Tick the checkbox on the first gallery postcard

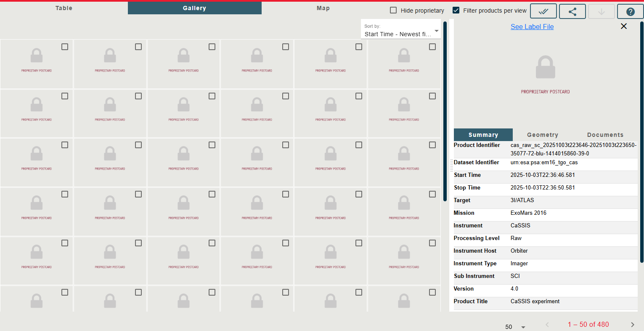point(65,47)
